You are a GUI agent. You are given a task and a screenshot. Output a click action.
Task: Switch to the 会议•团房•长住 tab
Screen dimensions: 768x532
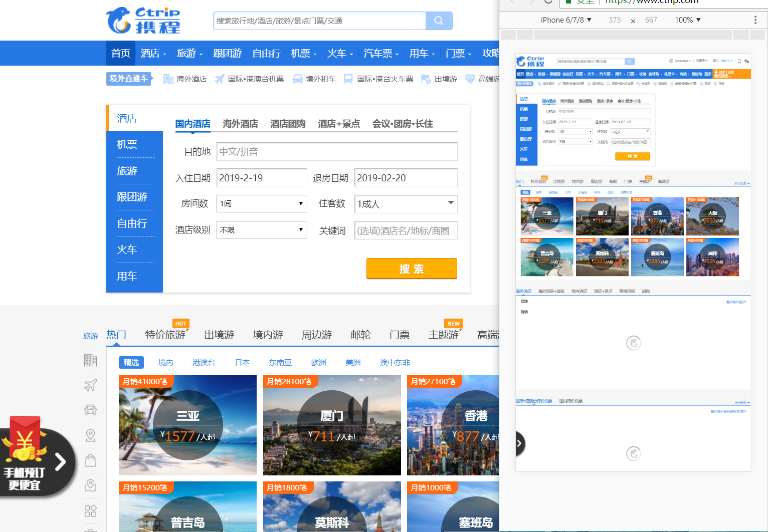(403, 124)
